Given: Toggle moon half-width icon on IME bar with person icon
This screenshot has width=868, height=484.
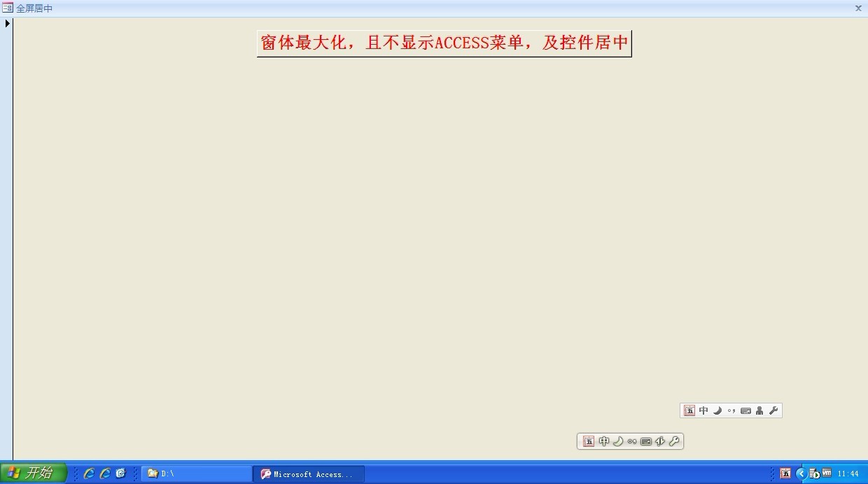Looking at the screenshot, I should [x=717, y=410].
